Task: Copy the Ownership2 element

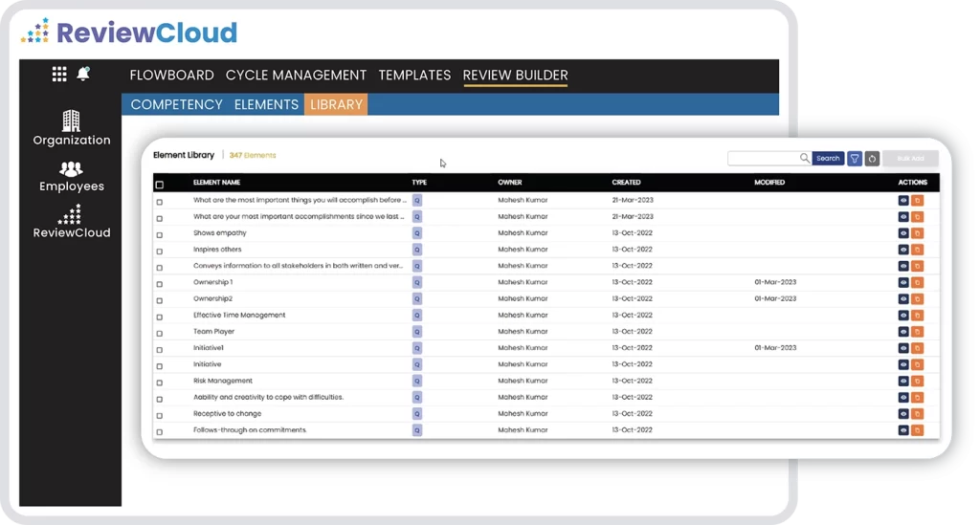Action: coord(918,299)
